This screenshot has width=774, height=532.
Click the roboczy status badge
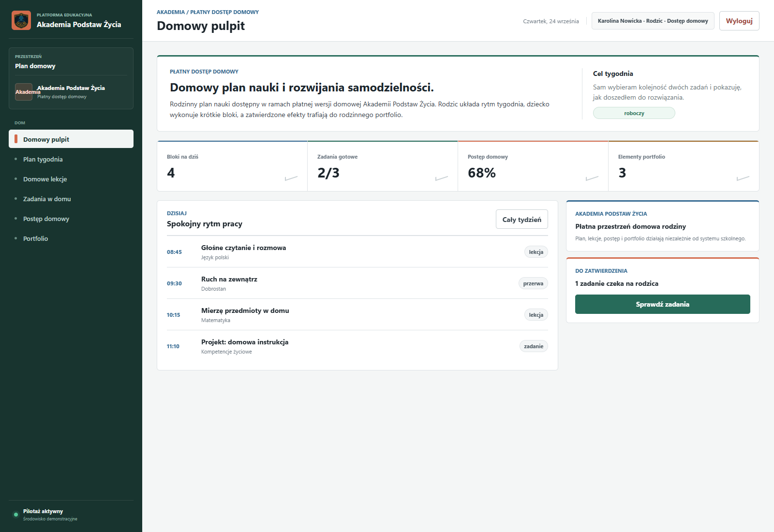[x=634, y=113]
